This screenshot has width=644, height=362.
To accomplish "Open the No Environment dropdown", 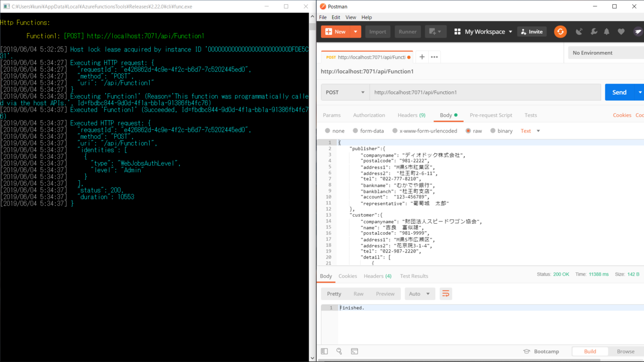I will pos(606,53).
